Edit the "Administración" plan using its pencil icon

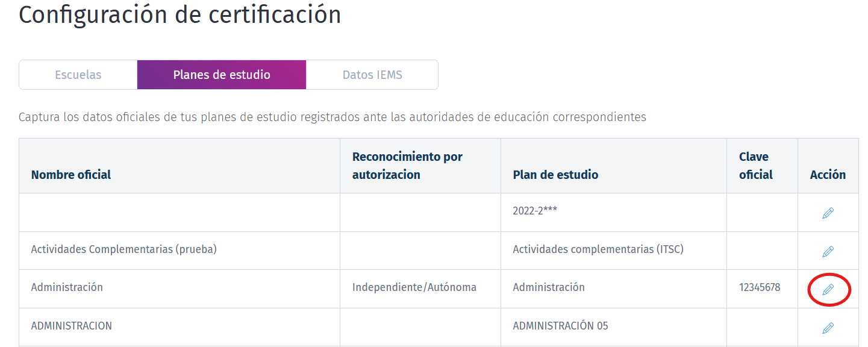click(828, 289)
